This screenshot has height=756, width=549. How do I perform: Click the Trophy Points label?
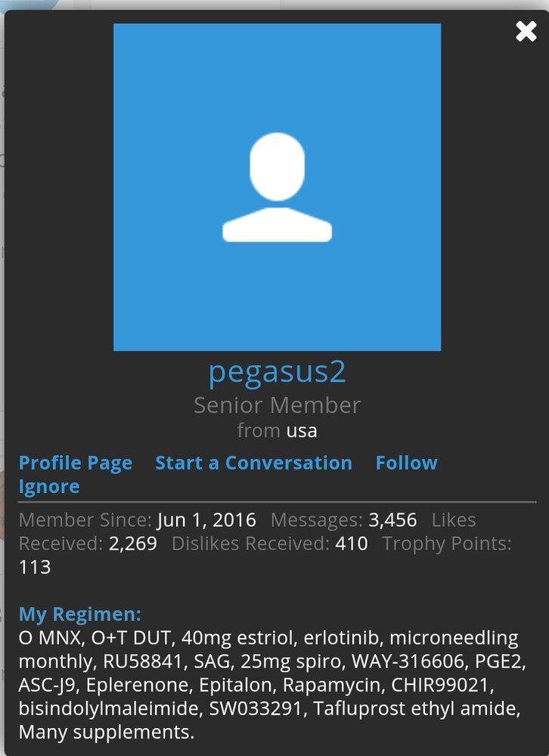coord(446,544)
